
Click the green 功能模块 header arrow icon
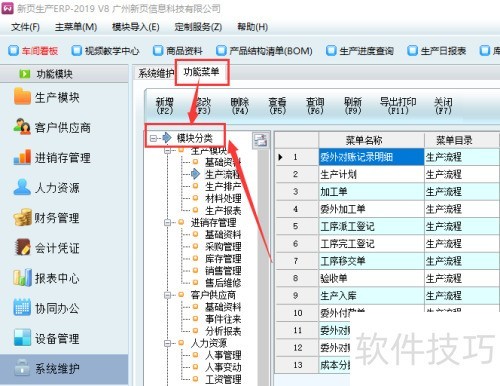coord(24,74)
